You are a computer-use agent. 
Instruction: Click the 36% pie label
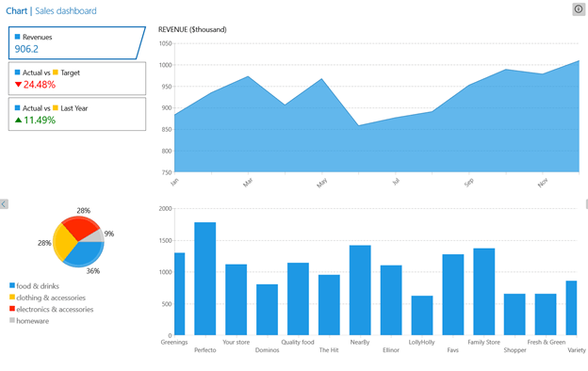tap(93, 271)
